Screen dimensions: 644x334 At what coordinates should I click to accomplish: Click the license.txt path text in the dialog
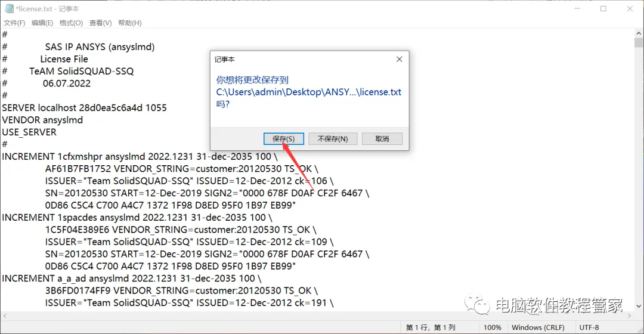(x=309, y=92)
